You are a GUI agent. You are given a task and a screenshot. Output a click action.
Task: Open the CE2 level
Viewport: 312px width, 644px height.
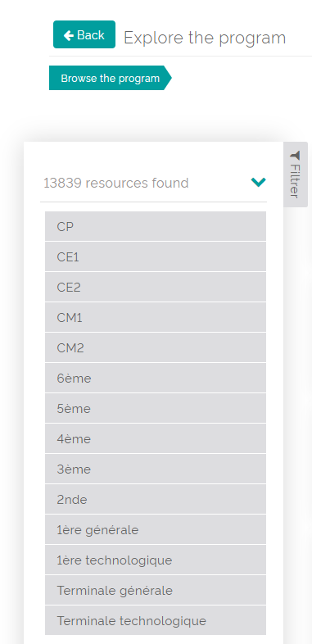pos(156,287)
